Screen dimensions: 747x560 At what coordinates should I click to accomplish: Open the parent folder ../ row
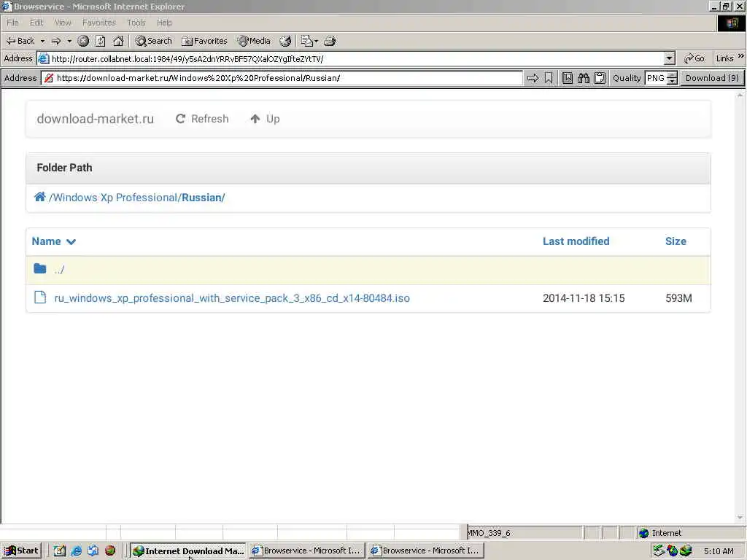(x=368, y=270)
